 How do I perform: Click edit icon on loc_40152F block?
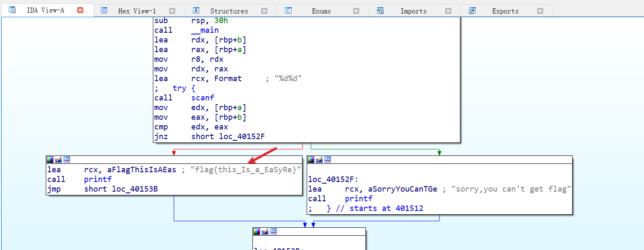(320, 160)
